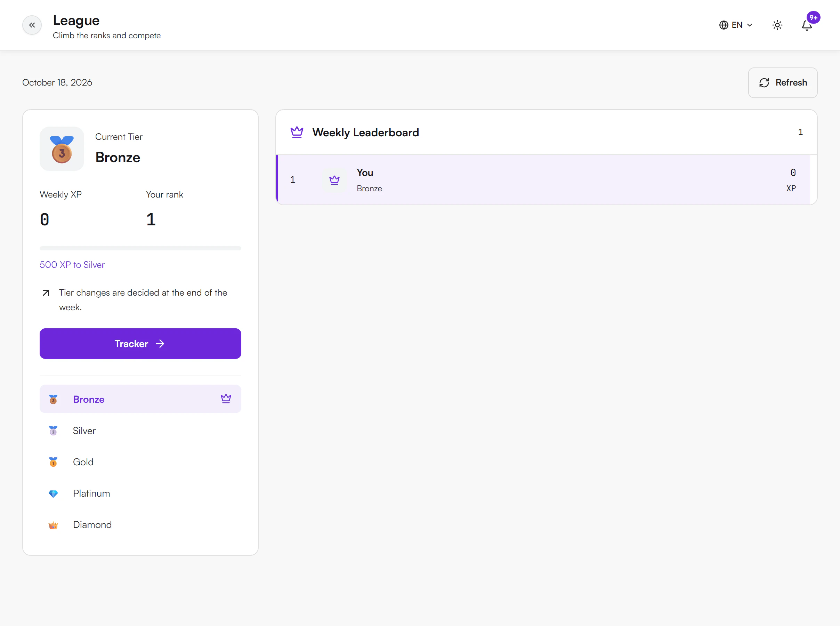Click the Platinum gem icon

[53, 493]
